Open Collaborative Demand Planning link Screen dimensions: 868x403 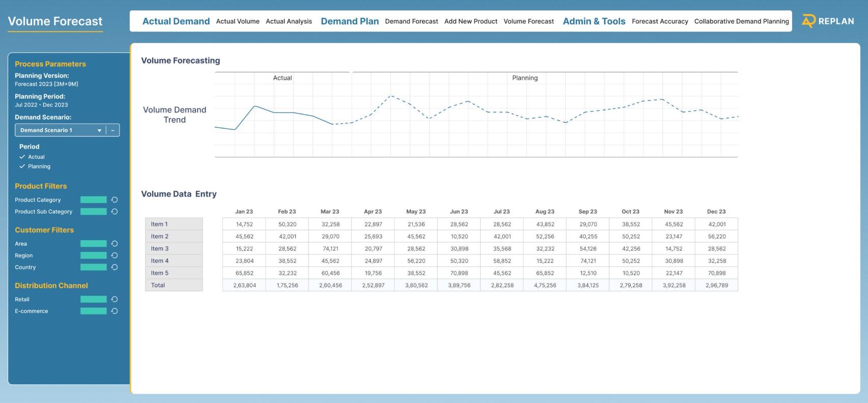tap(741, 21)
